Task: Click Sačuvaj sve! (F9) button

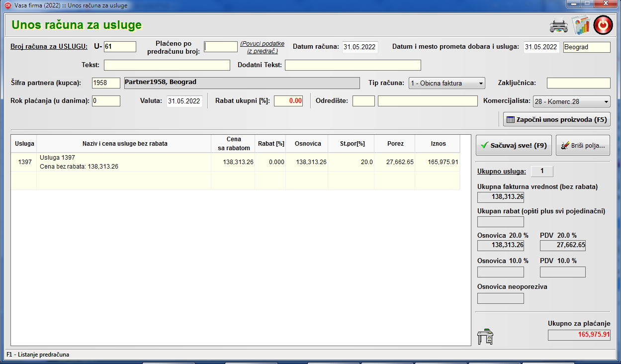Action: (x=514, y=146)
